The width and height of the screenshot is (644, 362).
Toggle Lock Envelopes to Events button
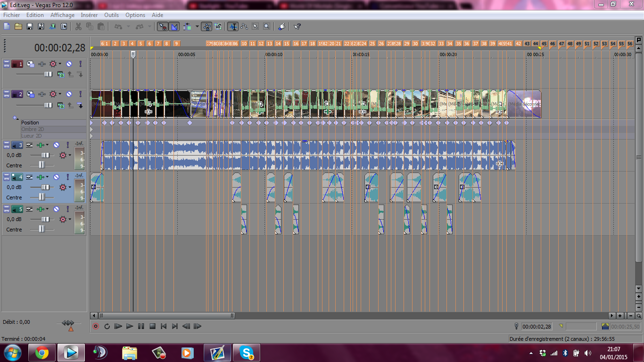206,26
